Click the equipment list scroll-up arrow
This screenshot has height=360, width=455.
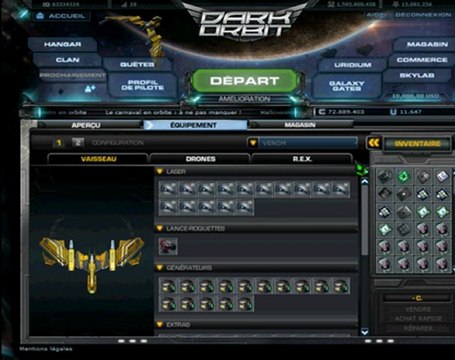(x=365, y=182)
